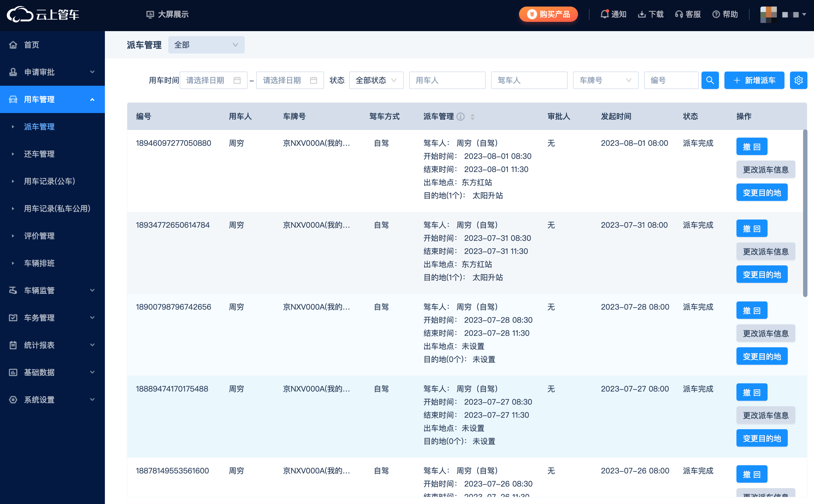Open the 车牌号 dropdown
This screenshot has width=814, height=504.
606,80
